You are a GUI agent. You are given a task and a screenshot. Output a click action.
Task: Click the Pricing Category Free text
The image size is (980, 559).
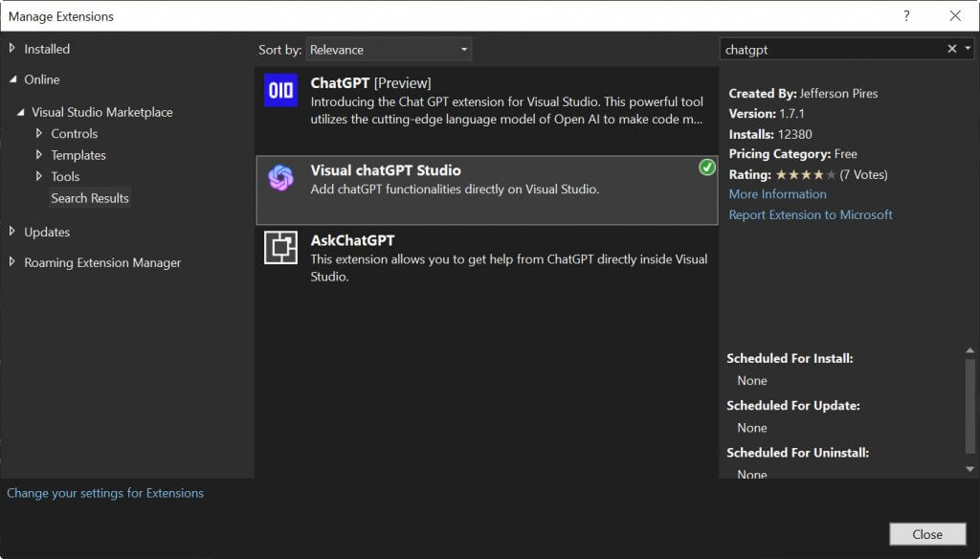point(792,154)
